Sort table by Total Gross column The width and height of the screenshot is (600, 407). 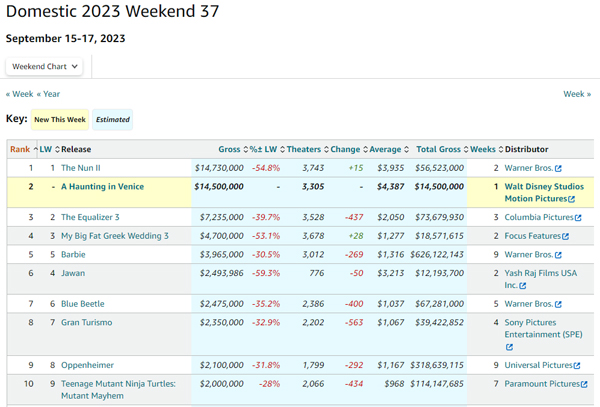(442, 149)
